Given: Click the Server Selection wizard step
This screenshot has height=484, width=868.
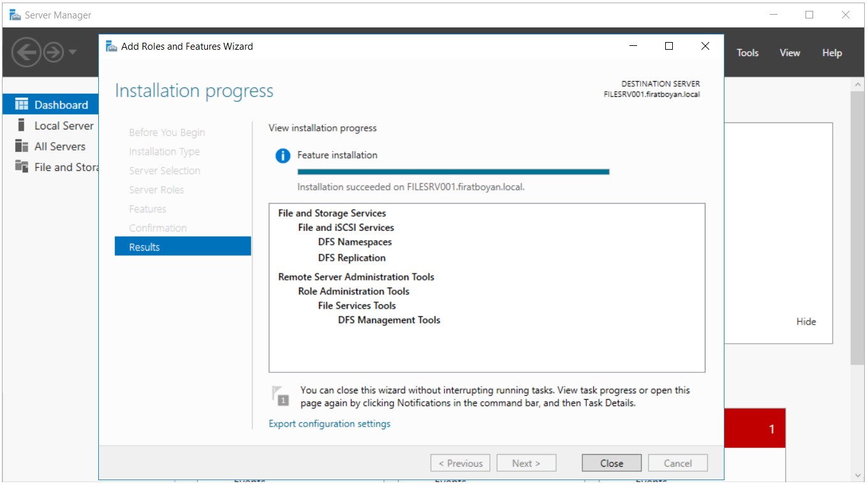Looking at the screenshot, I should (165, 170).
